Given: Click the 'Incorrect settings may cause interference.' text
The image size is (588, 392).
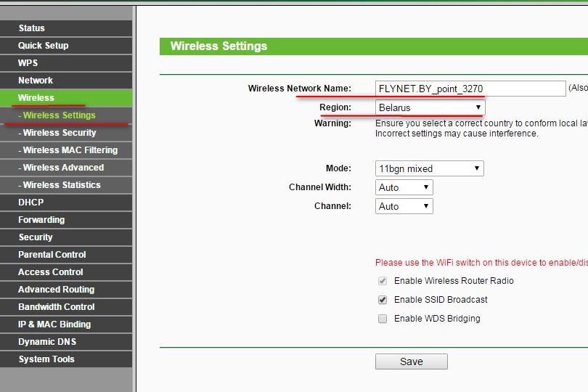Looking at the screenshot, I should [457, 134].
